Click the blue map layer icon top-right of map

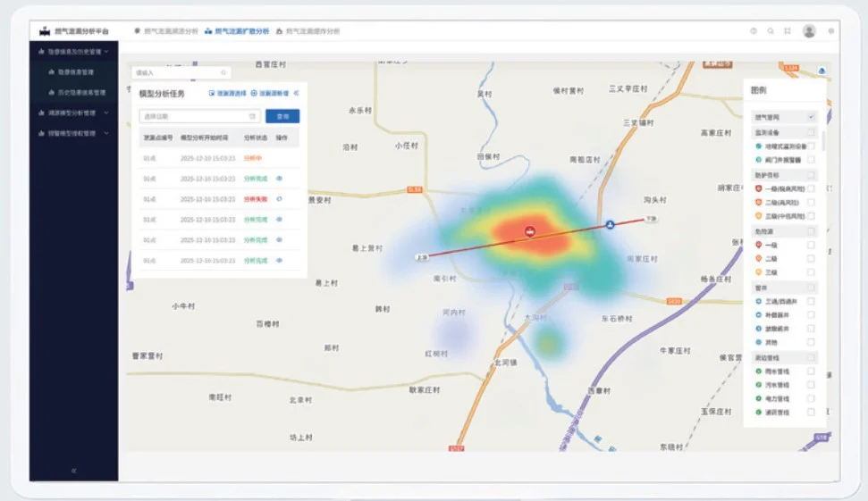tap(822, 71)
